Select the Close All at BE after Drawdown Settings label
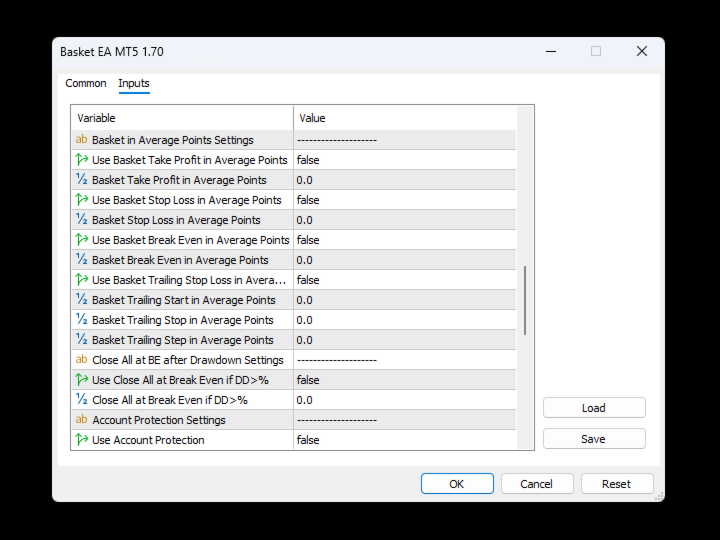Viewport: 720px width, 540px height. tap(188, 360)
